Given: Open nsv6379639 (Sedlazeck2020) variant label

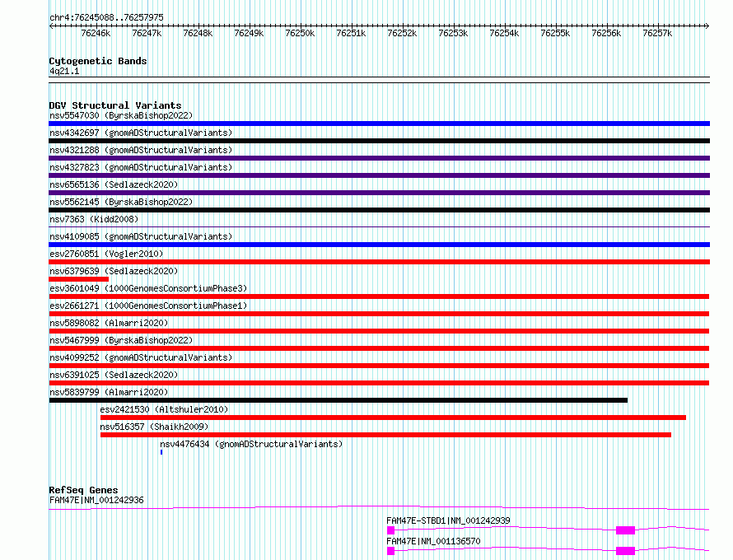Looking at the screenshot, I should (114, 271).
